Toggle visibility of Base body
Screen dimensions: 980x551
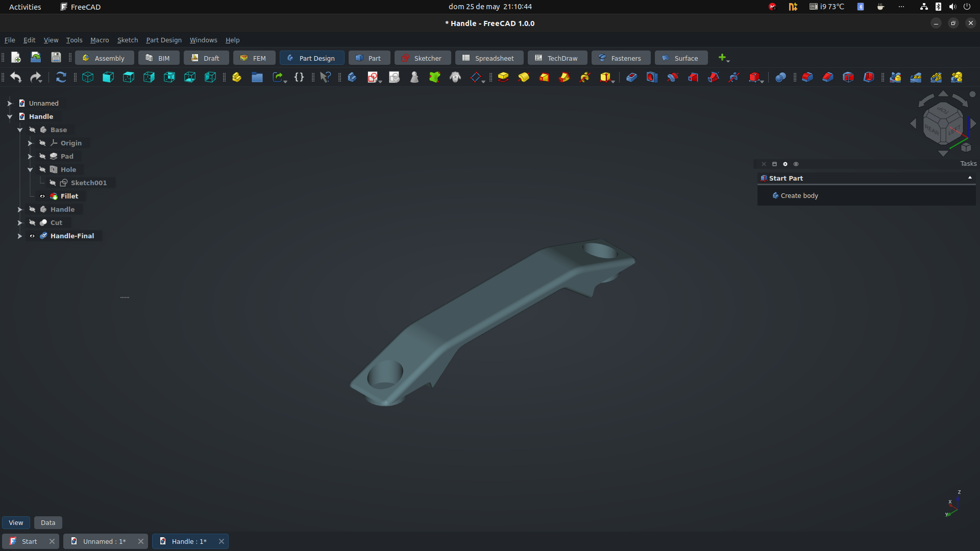click(32, 130)
